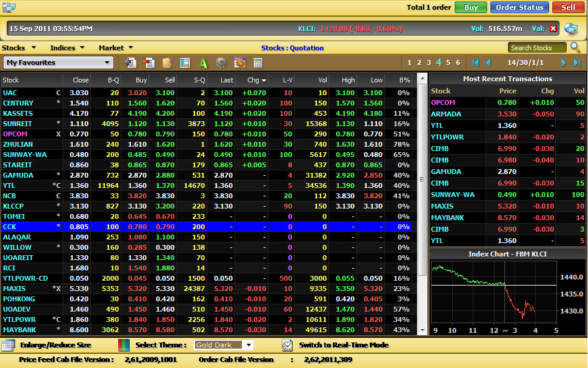Open the Stocks menu dropdown

(19, 48)
